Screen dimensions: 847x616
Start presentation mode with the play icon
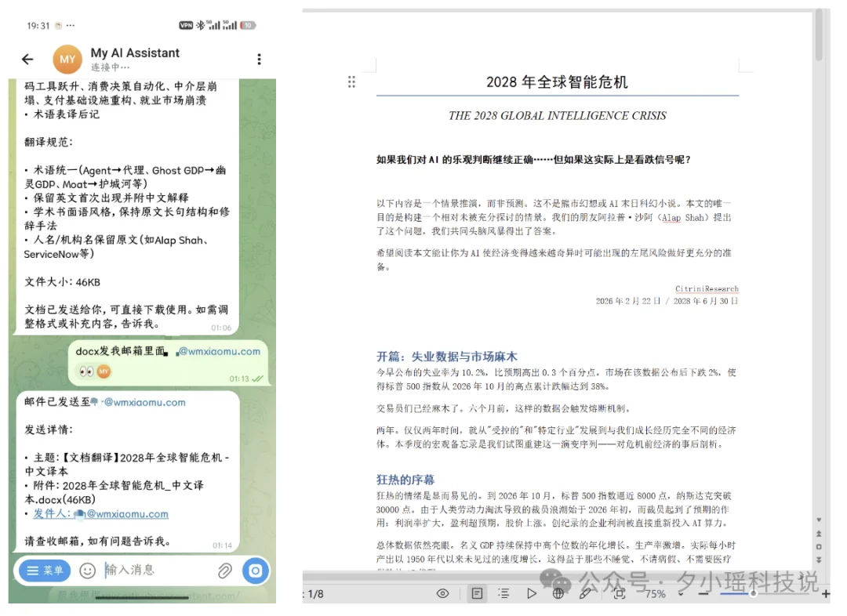coord(532,593)
